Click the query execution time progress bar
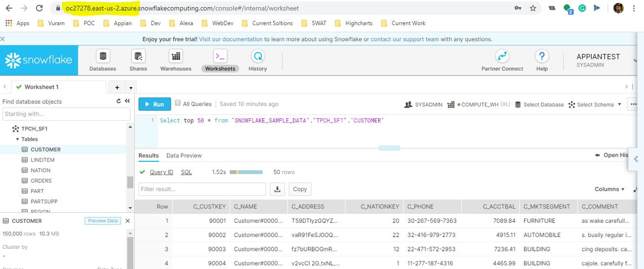 (x=246, y=172)
